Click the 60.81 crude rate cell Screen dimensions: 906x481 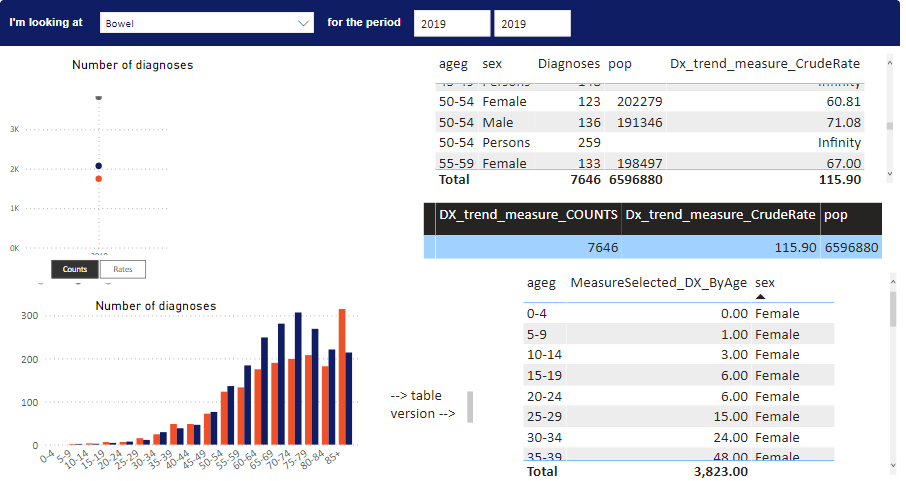844,102
